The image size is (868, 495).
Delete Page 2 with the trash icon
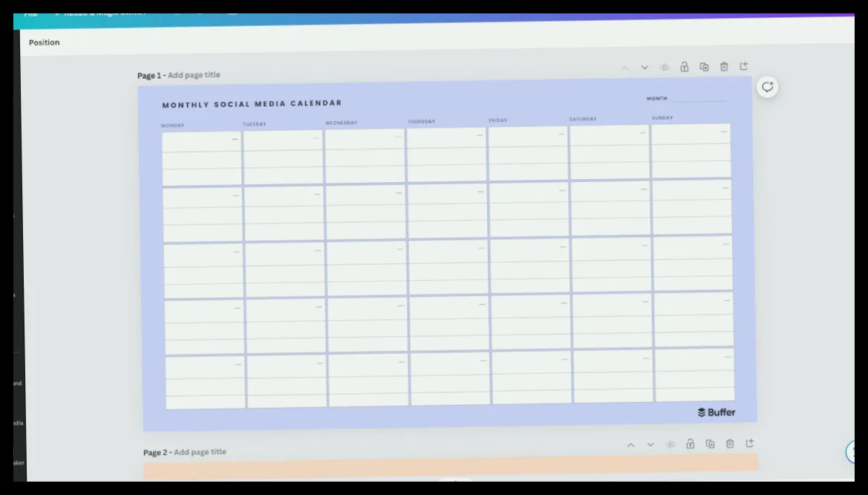[730, 444]
